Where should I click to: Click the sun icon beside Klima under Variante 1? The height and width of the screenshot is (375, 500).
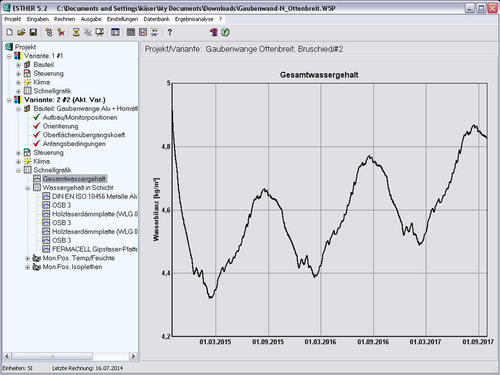tap(28, 82)
